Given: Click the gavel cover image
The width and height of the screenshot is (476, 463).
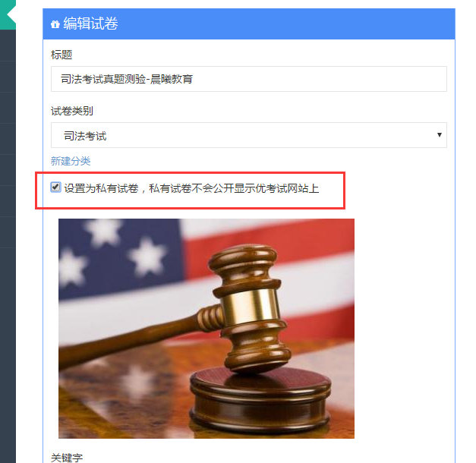Looking at the screenshot, I should point(206,328).
